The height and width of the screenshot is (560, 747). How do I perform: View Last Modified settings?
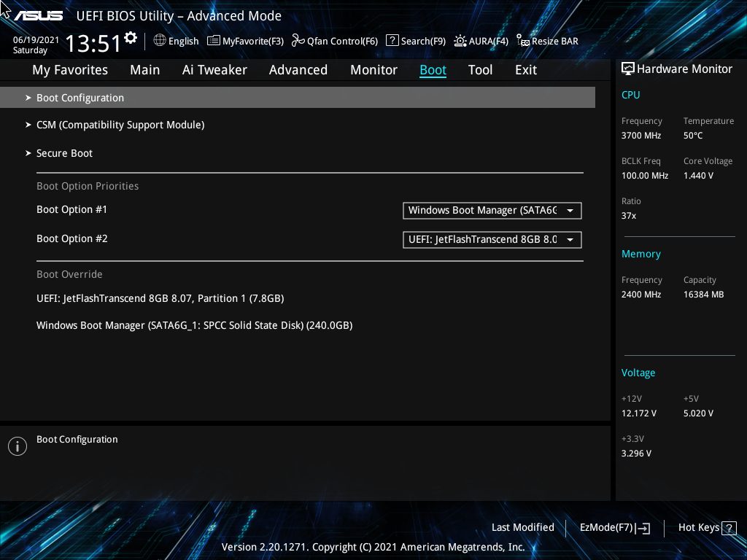pos(523,527)
